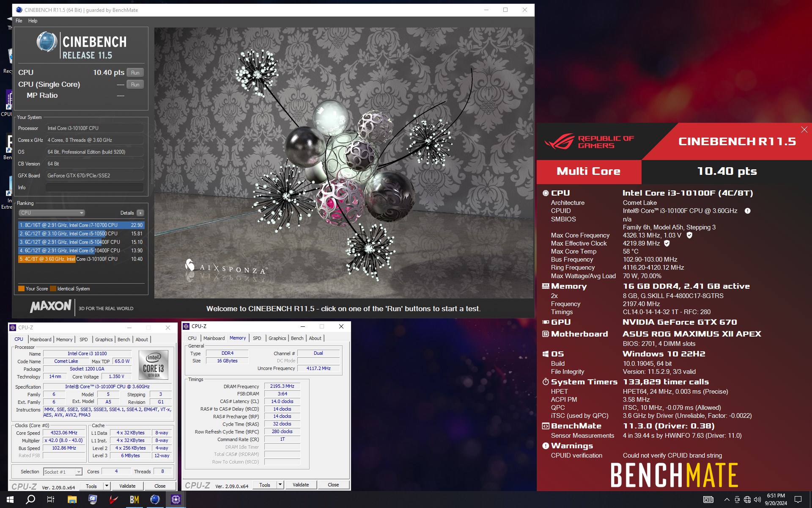
Task: Click the Memory module icon in BenchMate
Action: coord(546,286)
